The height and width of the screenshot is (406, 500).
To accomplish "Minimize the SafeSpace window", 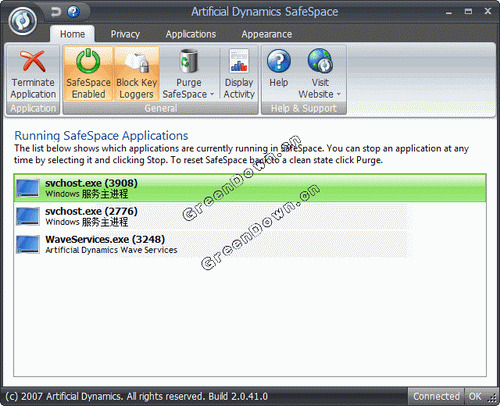I will click(x=449, y=12).
